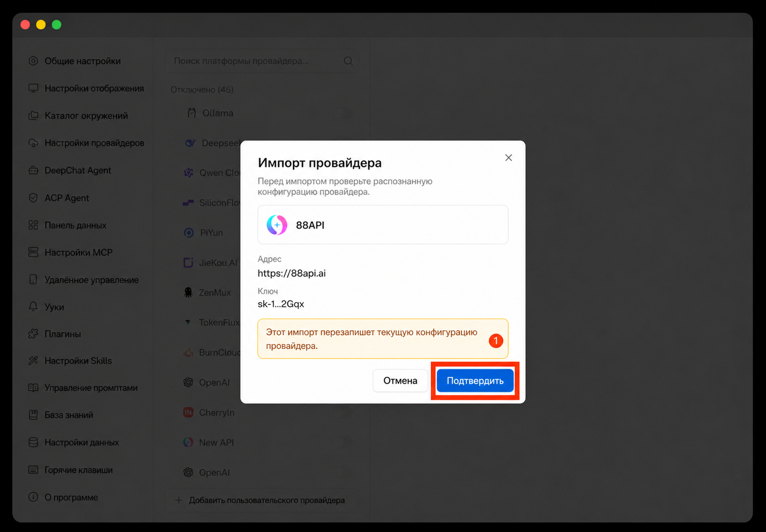This screenshot has width=766, height=532.
Task: Click the CherryIn provider logo
Action: (188, 412)
